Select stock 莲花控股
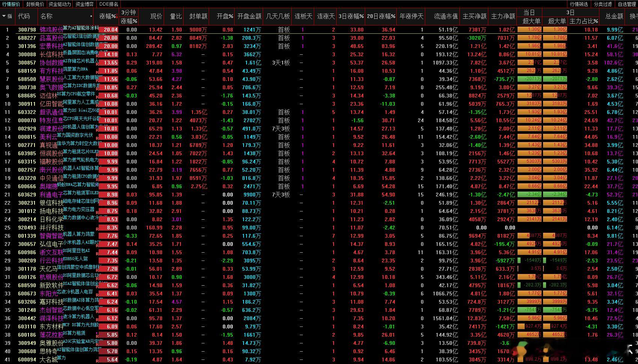This screenshot has height=364, width=638. pos(51,335)
